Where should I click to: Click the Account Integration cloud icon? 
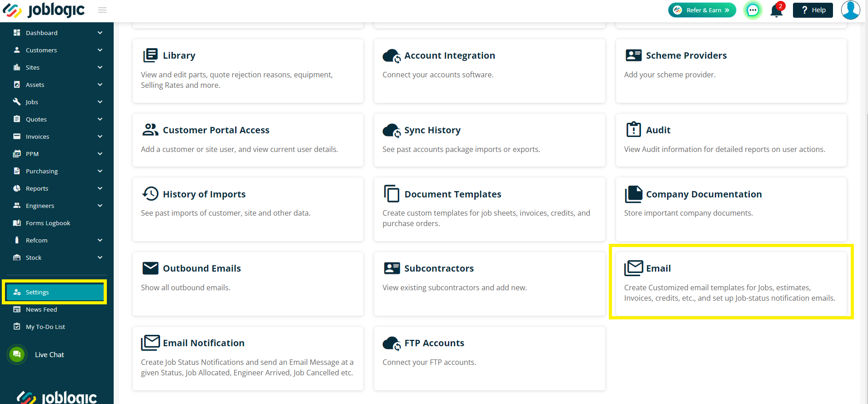point(391,56)
